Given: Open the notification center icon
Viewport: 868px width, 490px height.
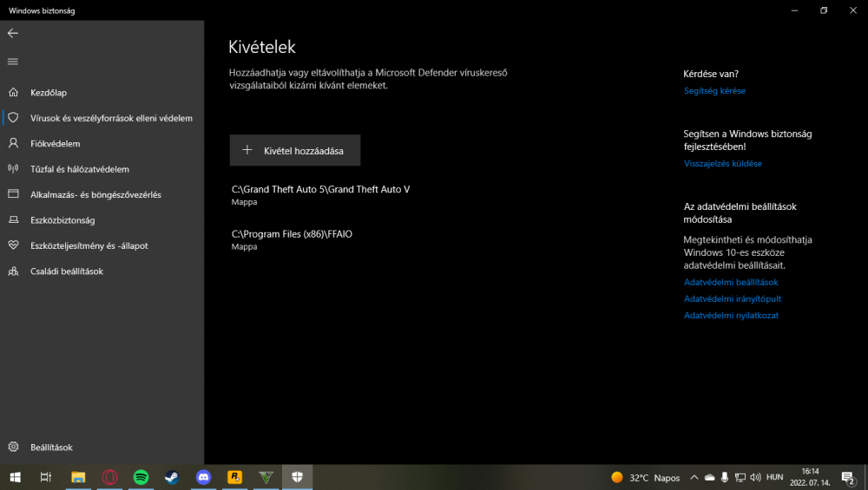Looking at the screenshot, I should pos(848,477).
